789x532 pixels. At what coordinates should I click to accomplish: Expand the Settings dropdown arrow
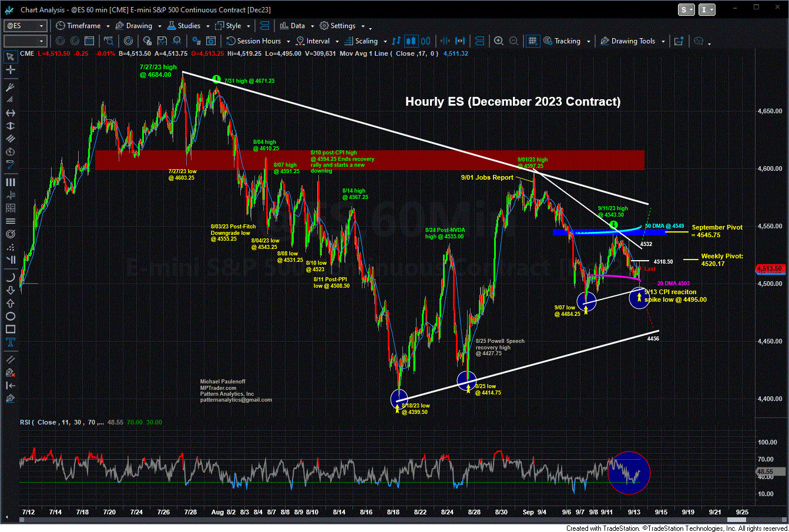click(363, 26)
